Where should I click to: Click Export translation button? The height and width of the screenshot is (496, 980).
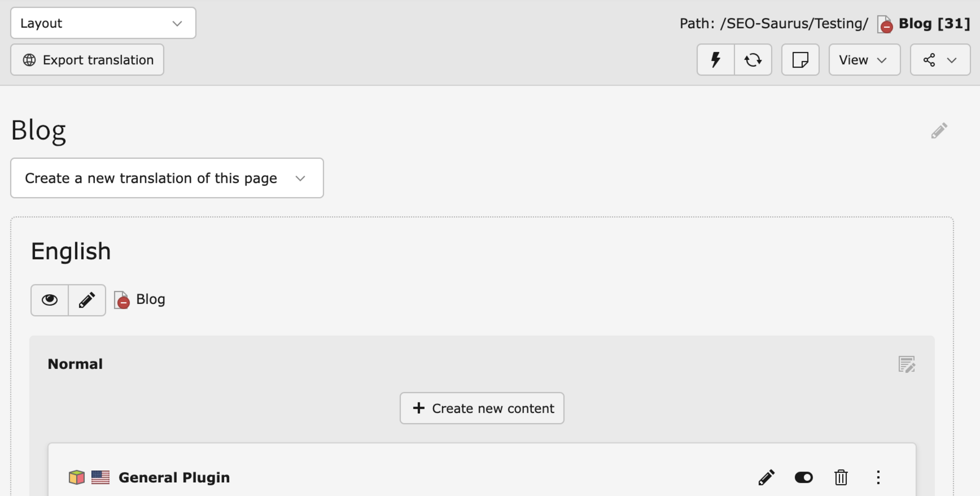click(87, 60)
